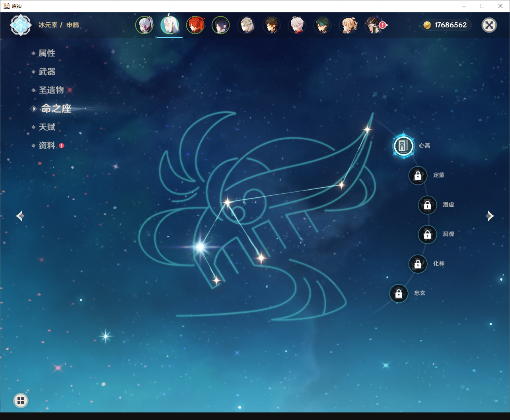Image resolution: width=510 pixels, height=420 pixels.
Task: Select the unlocked 心斋 constellation node
Action: coord(403,146)
